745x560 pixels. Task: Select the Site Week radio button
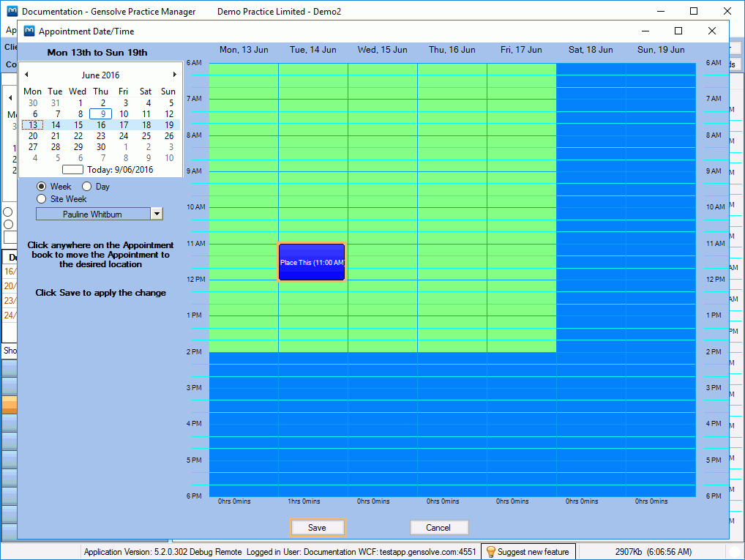pos(42,199)
